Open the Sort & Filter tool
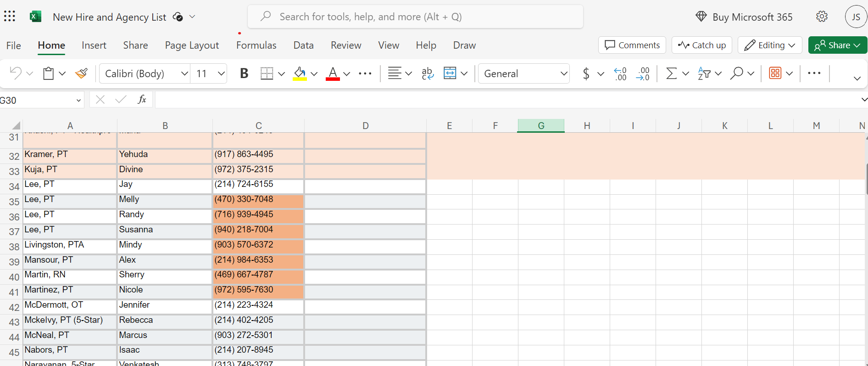This screenshot has width=868, height=366. [x=704, y=73]
